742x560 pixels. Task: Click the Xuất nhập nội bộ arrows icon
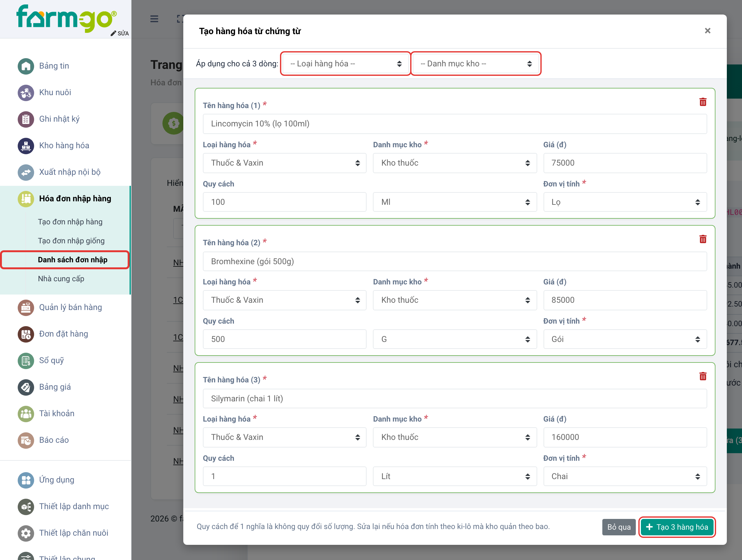26,172
